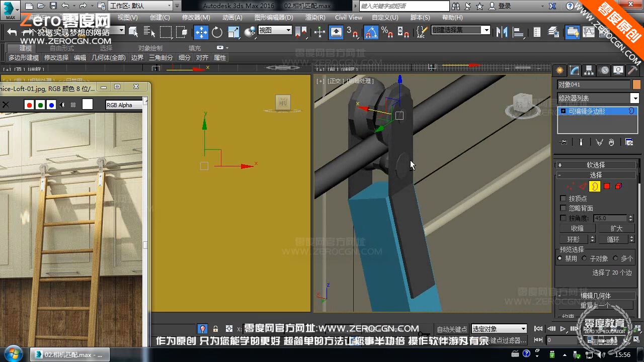Open the Modify command panel tab
This screenshot has width=644, height=362.
tap(574, 70)
